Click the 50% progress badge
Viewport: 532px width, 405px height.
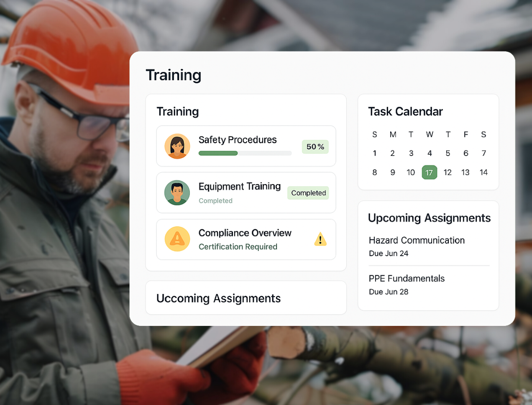(x=315, y=147)
